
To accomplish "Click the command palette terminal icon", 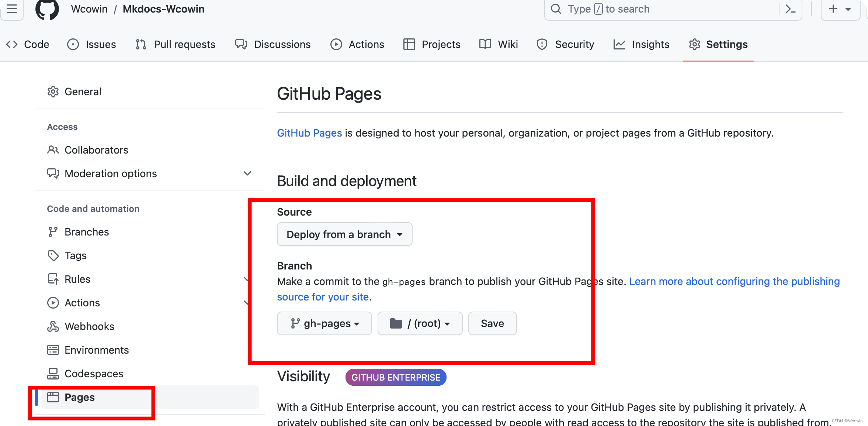I will point(790,9).
